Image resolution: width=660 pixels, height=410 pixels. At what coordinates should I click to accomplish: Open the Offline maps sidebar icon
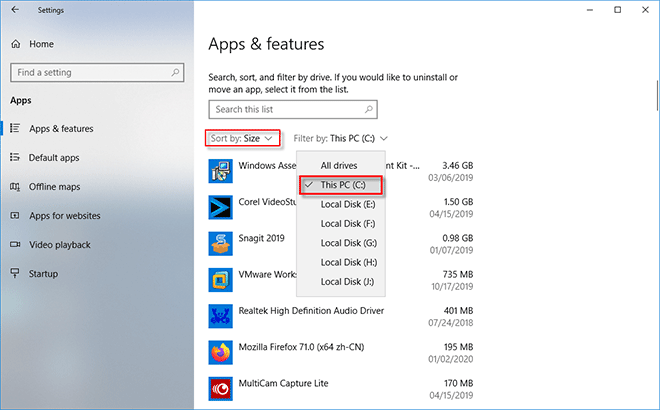pos(15,186)
